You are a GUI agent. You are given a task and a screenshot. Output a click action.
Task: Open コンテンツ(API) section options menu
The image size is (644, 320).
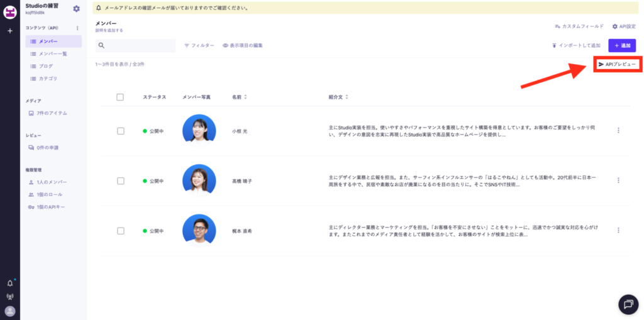(x=77, y=28)
